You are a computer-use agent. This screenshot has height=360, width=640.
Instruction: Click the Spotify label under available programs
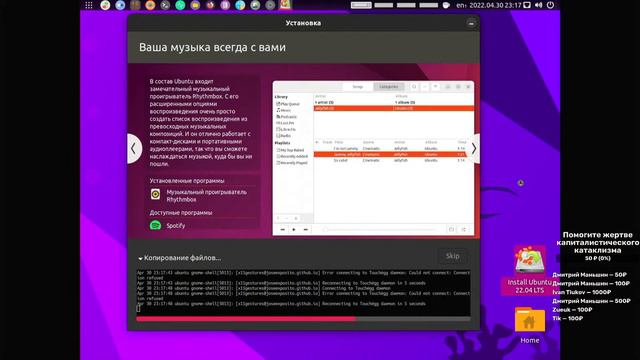(x=176, y=225)
